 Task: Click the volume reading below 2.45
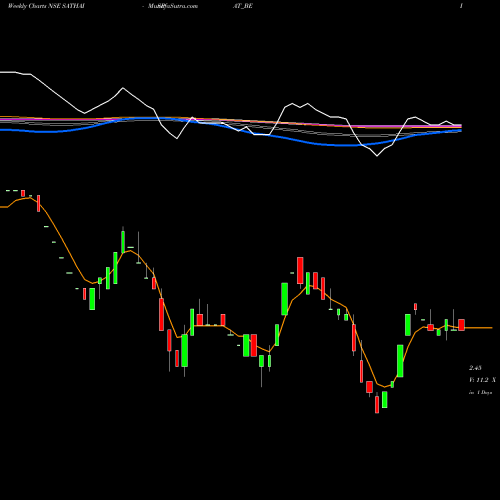(482, 380)
